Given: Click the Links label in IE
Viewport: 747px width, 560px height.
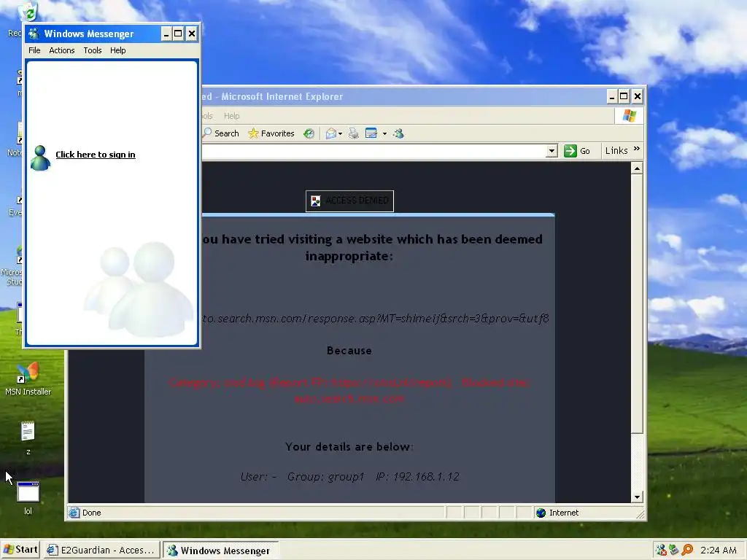Looking at the screenshot, I should [616, 150].
